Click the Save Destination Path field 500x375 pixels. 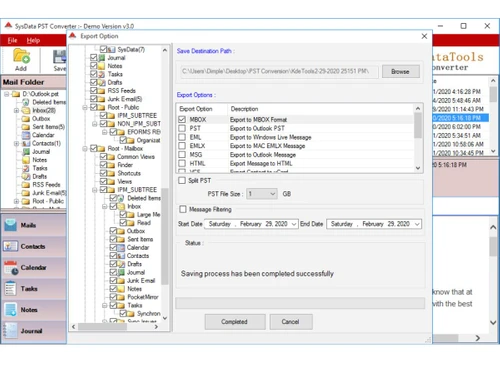tap(279, 71)
